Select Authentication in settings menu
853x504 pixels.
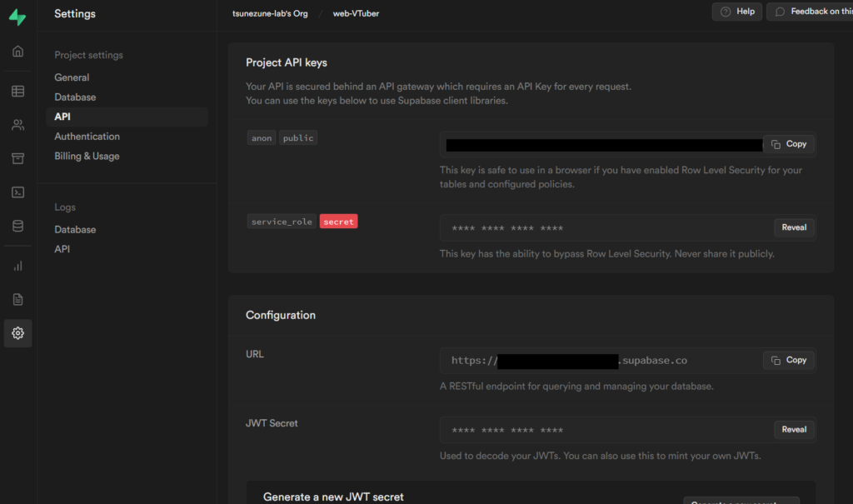tap(87, 137)
